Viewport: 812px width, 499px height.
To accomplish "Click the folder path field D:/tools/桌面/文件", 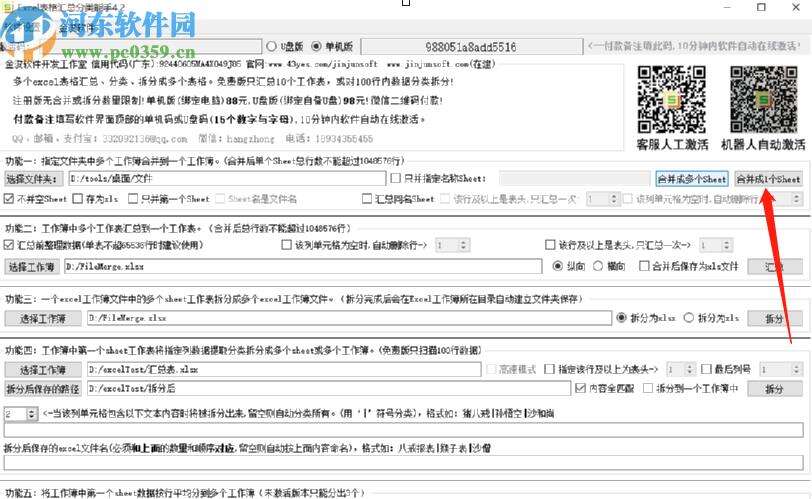I will pos(227,179).
